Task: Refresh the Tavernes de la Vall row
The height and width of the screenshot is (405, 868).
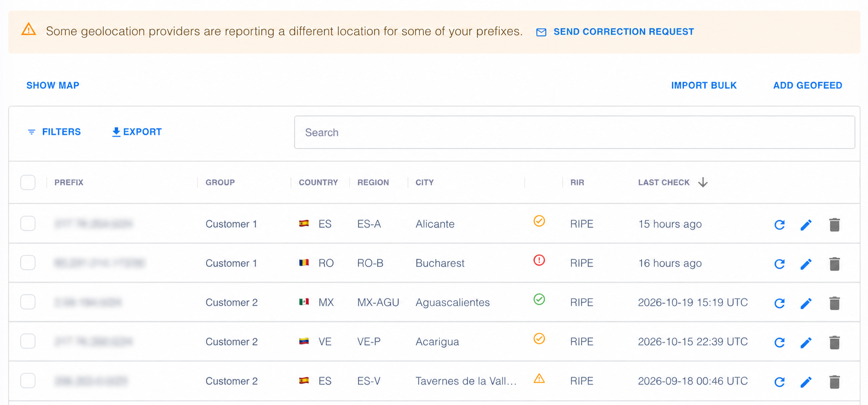Action: [780, 382]
